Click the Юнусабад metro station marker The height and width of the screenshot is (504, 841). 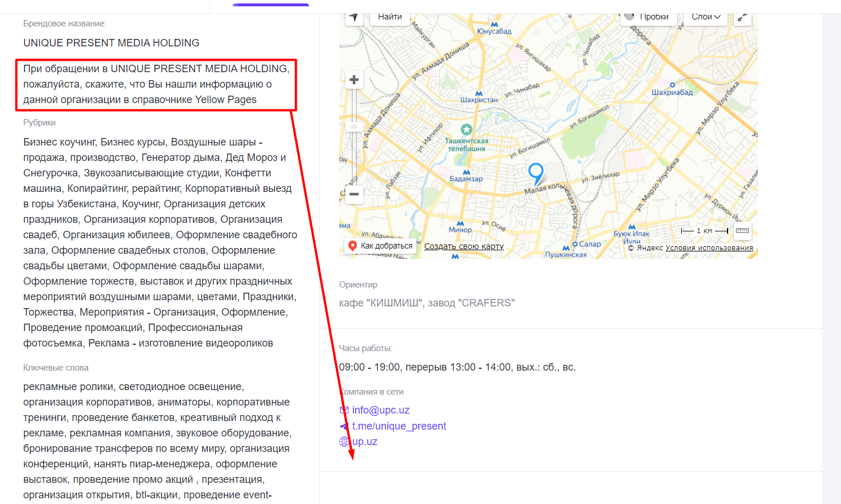pos(494,25)
